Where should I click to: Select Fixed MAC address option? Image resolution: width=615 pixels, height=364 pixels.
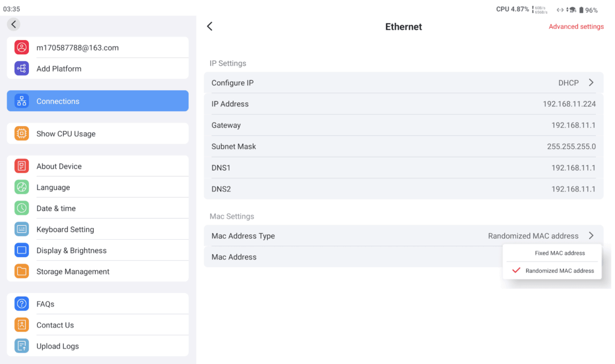(559, 253)
